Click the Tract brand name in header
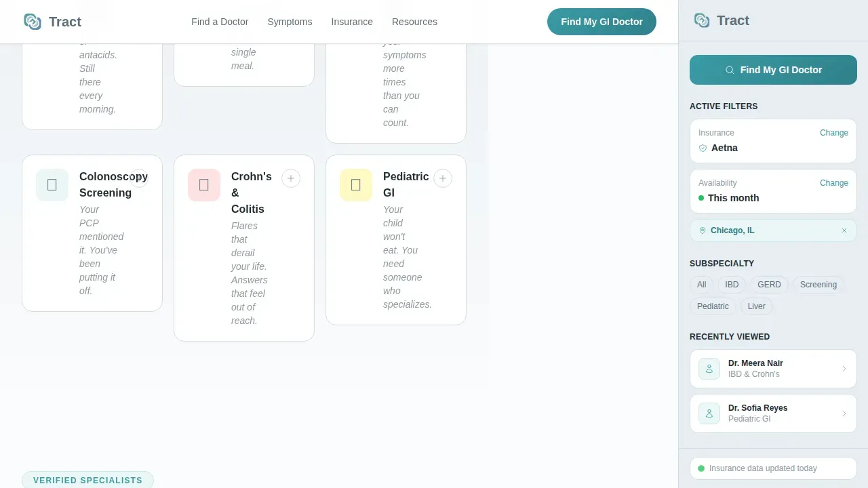The height and width of the screenshot is (488, 868). click(x=65, y=22)
